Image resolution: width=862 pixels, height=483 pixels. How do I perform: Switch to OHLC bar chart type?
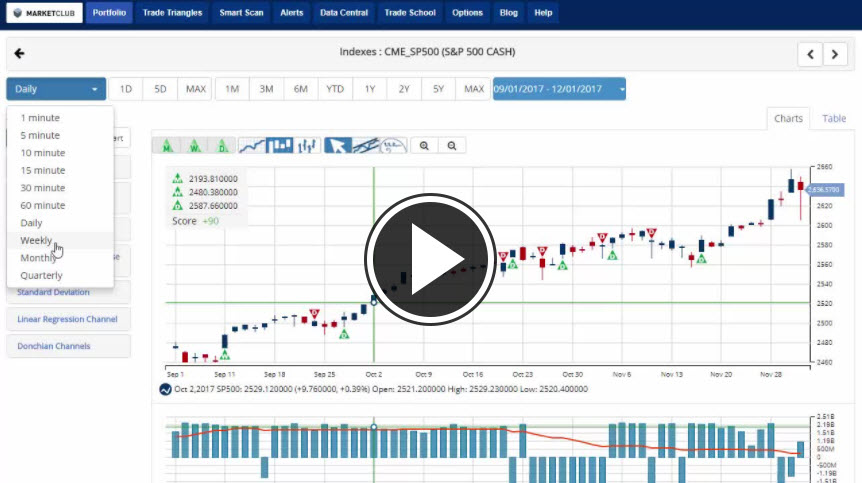[307, 146]
